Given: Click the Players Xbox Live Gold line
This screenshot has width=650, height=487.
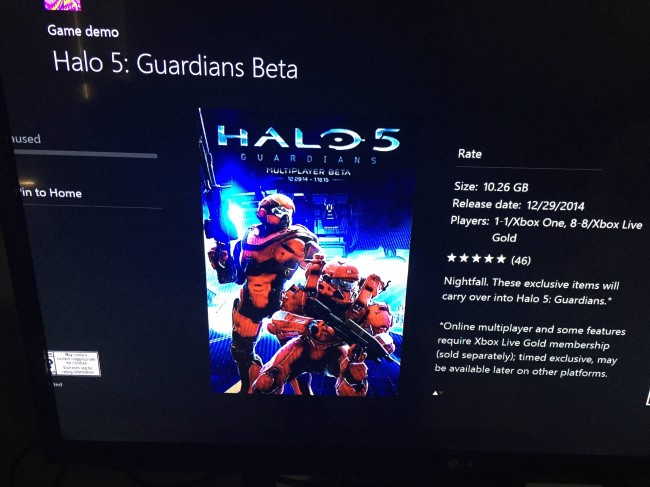Looking at the screenshot, I should 546,229.
